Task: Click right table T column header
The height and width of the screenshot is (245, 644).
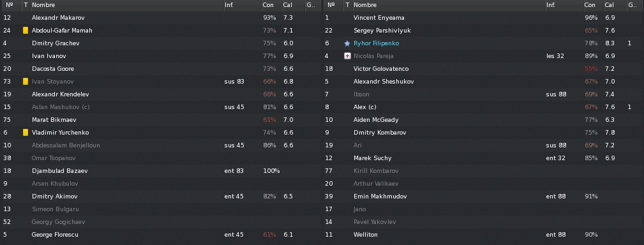Action: (347, 5)
